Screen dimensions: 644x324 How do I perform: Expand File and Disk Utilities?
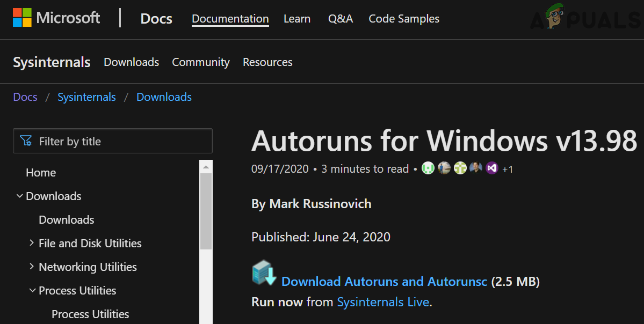(x=32, y=244)
